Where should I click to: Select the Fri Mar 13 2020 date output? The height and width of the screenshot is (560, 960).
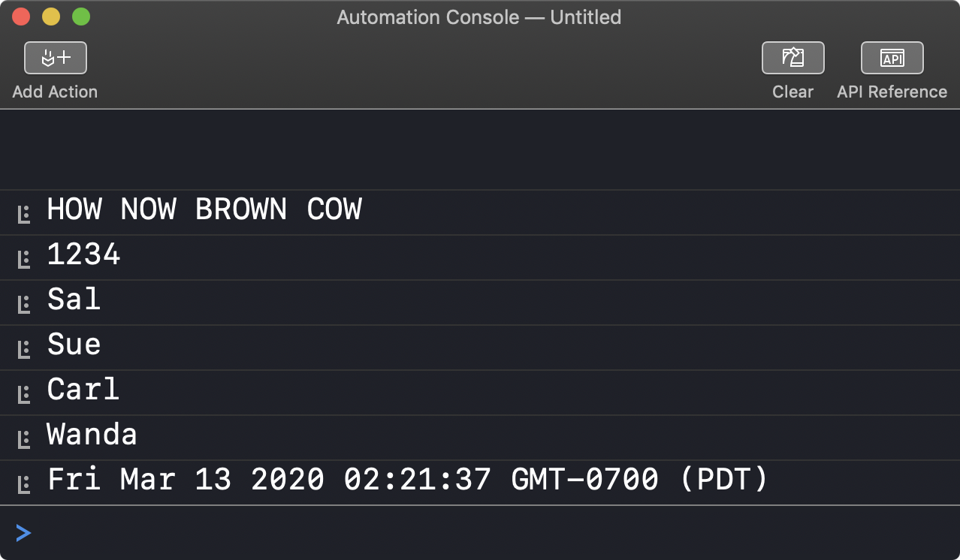tap(408, 480)
